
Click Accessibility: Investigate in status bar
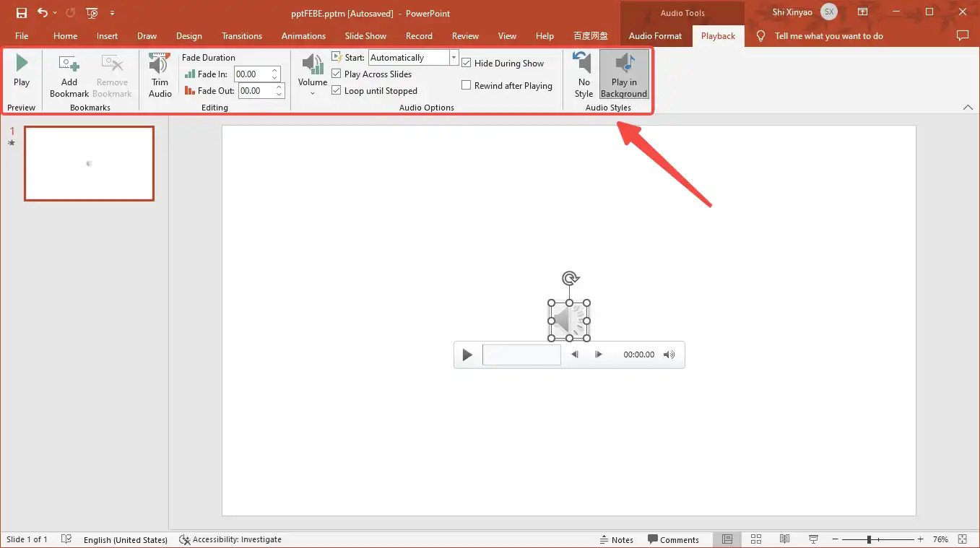(x=230, y=540)
